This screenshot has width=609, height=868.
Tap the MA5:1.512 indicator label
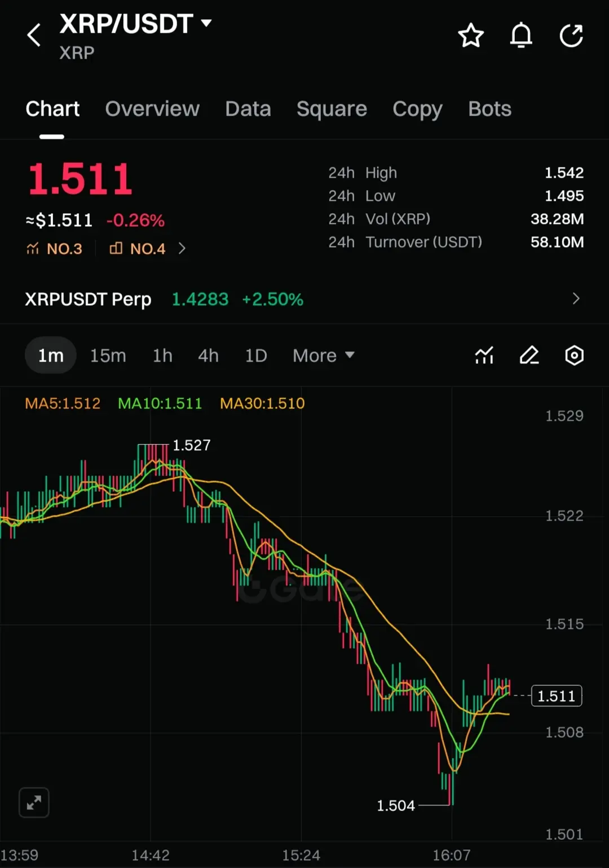[63, 403]
